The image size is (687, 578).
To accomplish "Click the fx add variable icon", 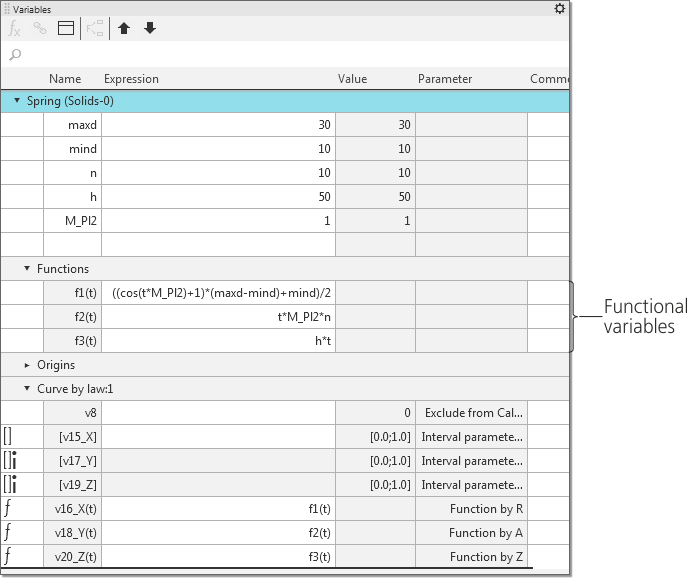I will tap(15, 29).
